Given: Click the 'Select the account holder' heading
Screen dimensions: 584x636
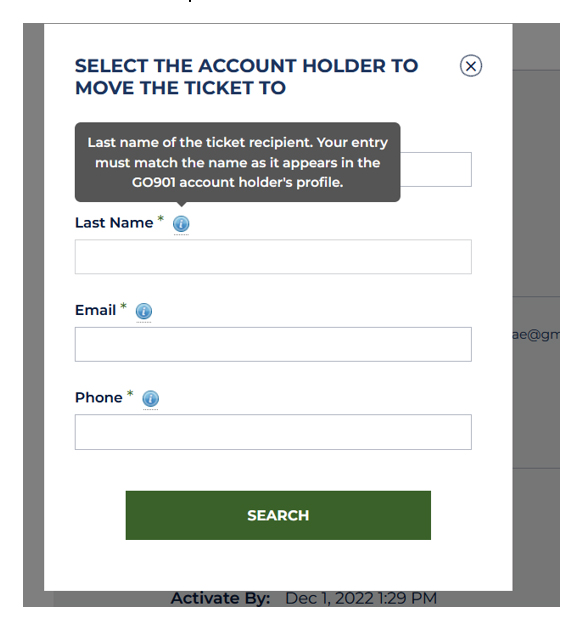Looking at the screenshot, I should point(247,77).
